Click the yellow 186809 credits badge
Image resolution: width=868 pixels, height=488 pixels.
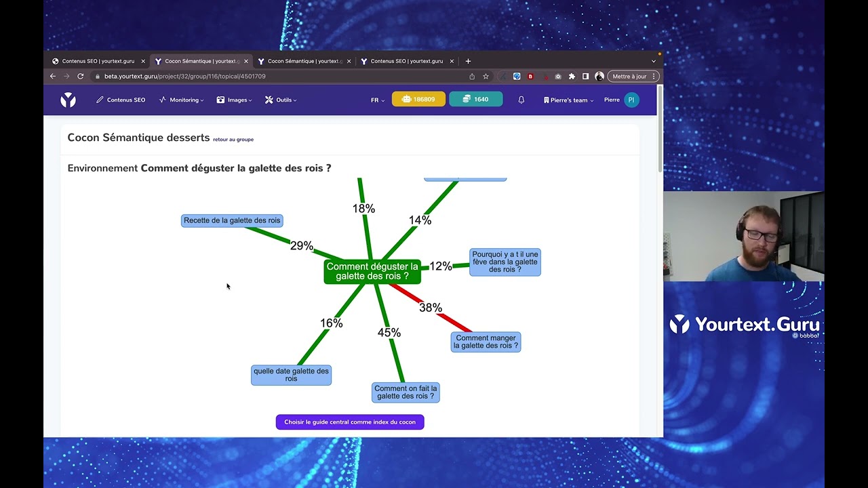coord(418,99)
